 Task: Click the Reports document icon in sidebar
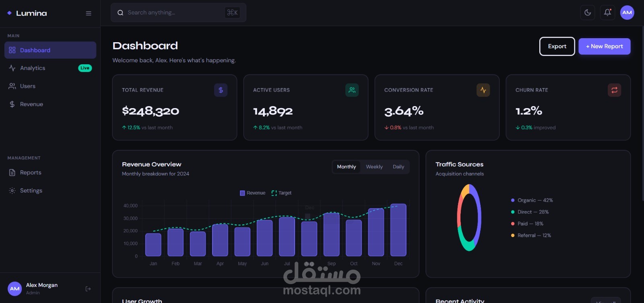[x=12, y=172]
